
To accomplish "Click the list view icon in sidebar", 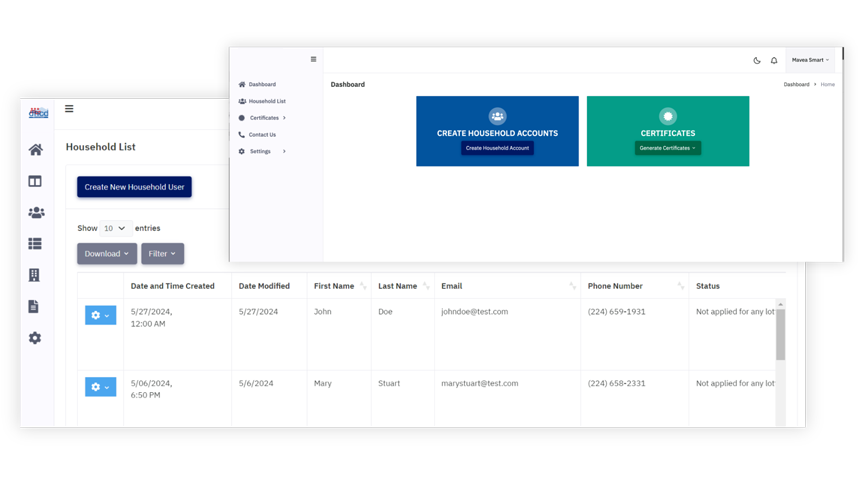I will pos(35,244).
